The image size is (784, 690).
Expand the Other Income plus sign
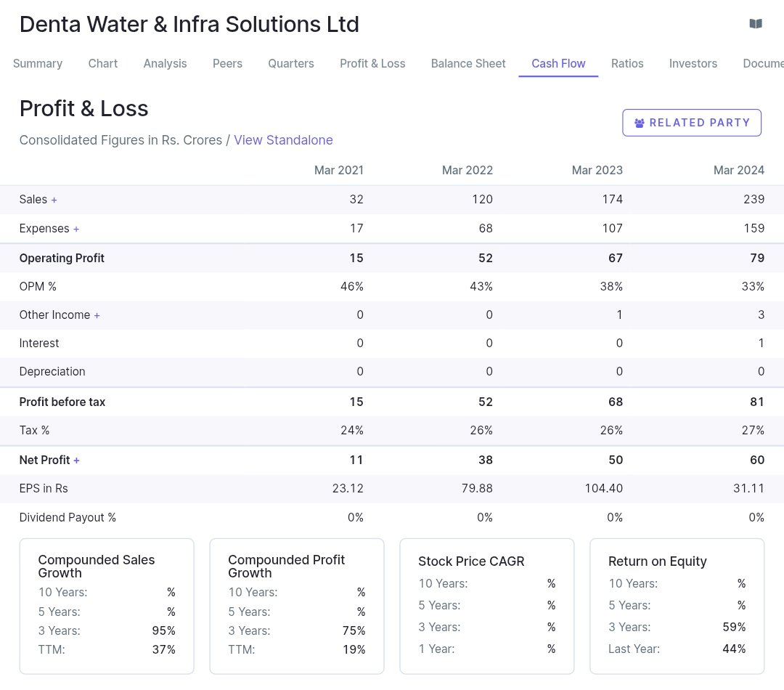97,315
